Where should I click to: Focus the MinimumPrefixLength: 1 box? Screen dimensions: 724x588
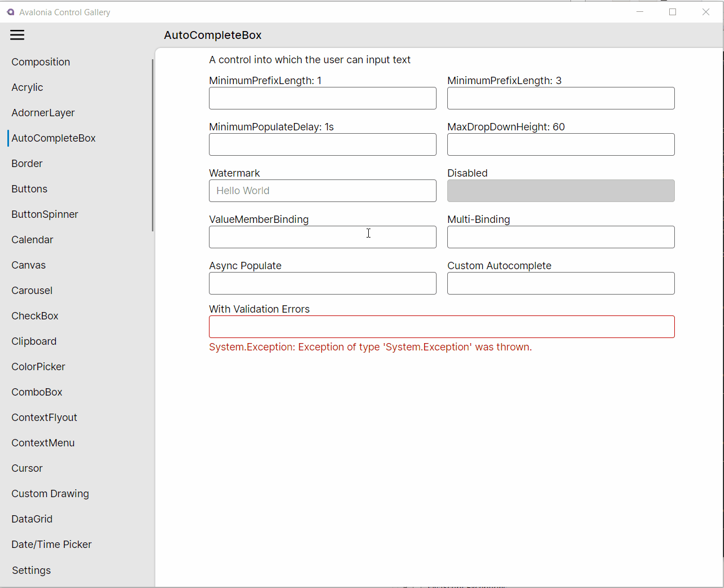[x=322, y=98]
